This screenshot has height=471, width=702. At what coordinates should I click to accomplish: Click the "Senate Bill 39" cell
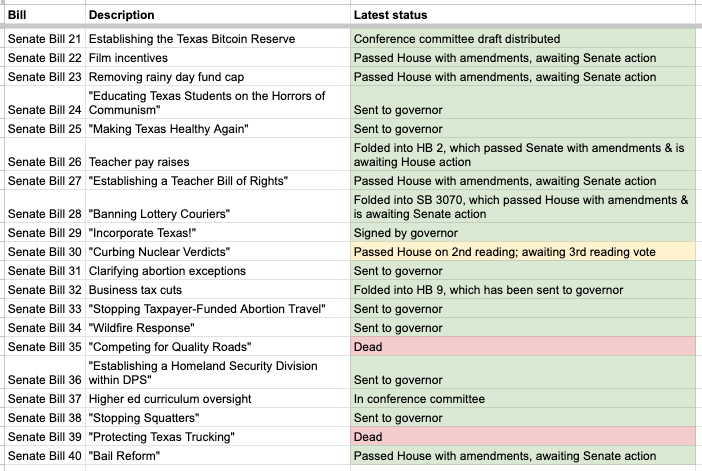(x=45, y=437)
